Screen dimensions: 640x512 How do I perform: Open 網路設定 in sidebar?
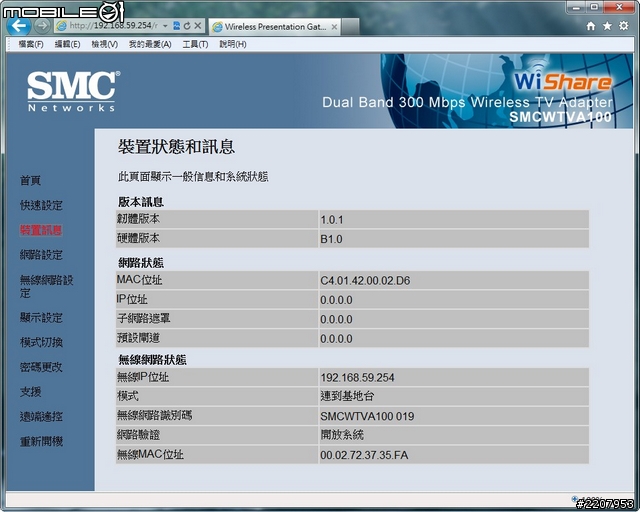41,255
